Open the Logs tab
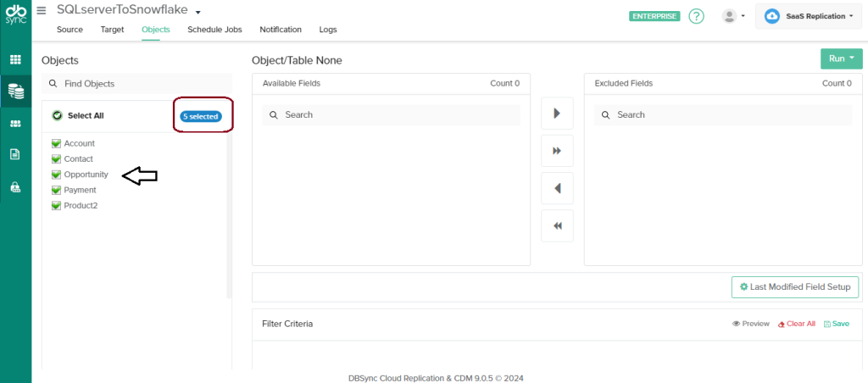868x383 pixels. pos(328,30)
